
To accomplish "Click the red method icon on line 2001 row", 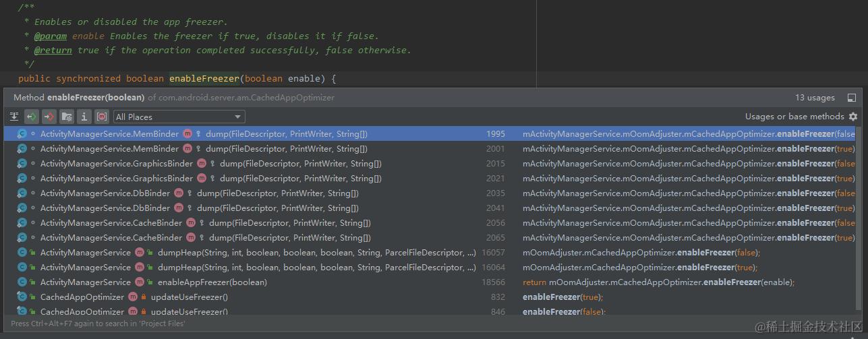I will [187, 149].
